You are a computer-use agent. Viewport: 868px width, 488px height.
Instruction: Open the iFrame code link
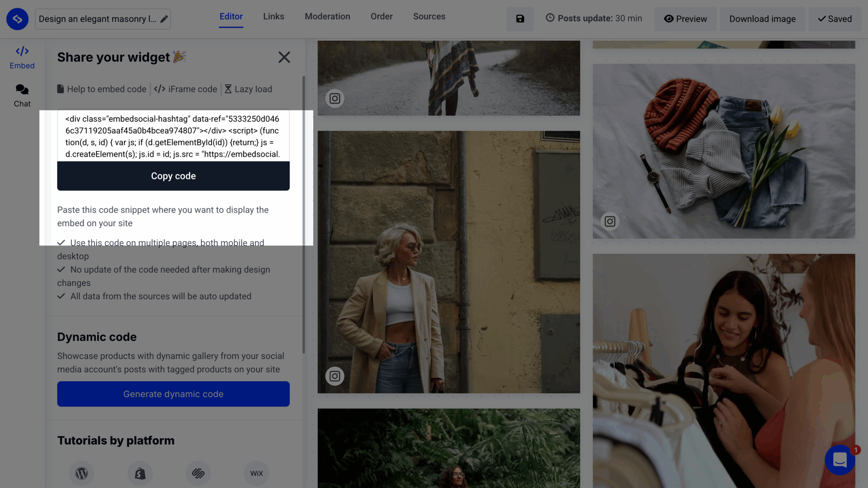pyautogui.click(x=185, y=89)
